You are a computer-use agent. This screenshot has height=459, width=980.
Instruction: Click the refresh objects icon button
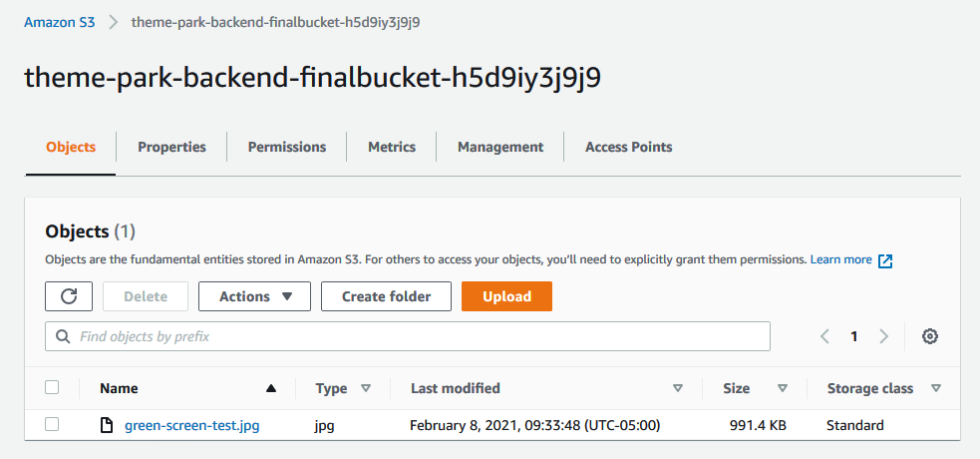point(69,296)
